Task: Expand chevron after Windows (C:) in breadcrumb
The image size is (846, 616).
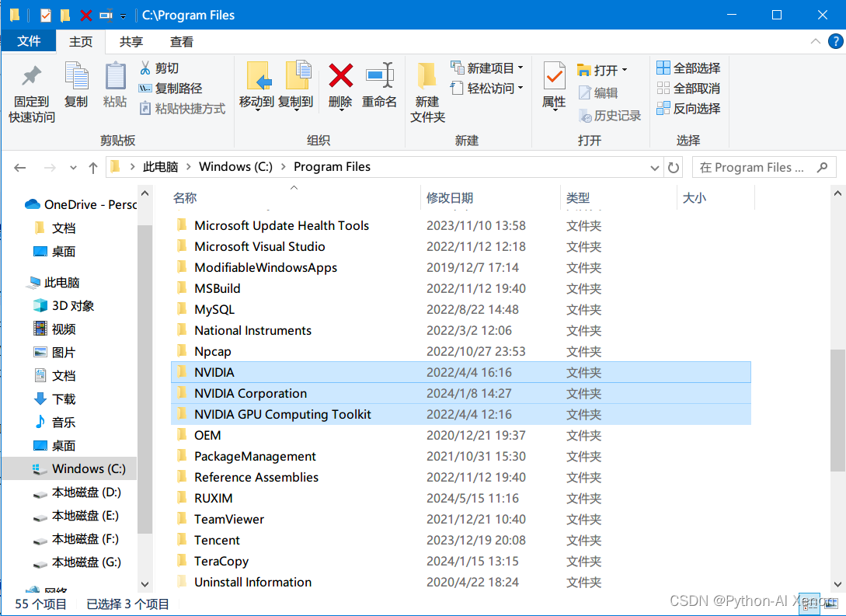Action: point(284,167)
